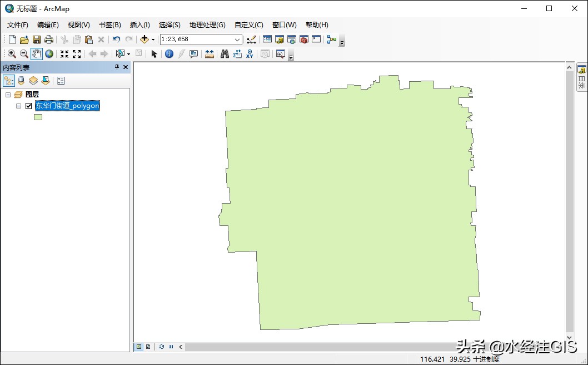Open the Measure tool

[x=210, y=54]
